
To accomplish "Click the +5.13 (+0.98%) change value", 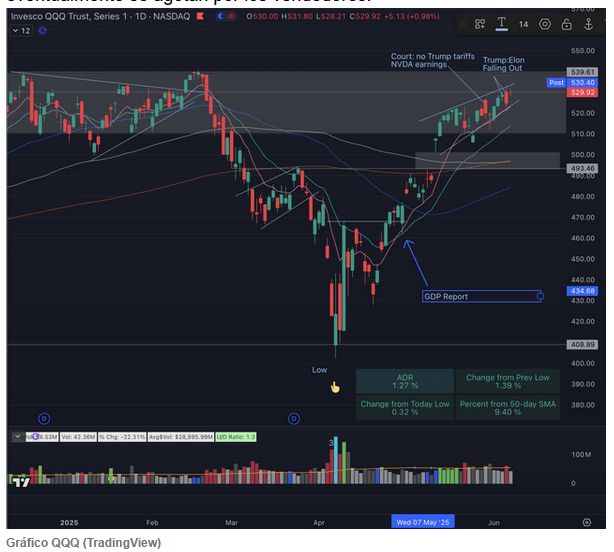I will coord(412,16).
